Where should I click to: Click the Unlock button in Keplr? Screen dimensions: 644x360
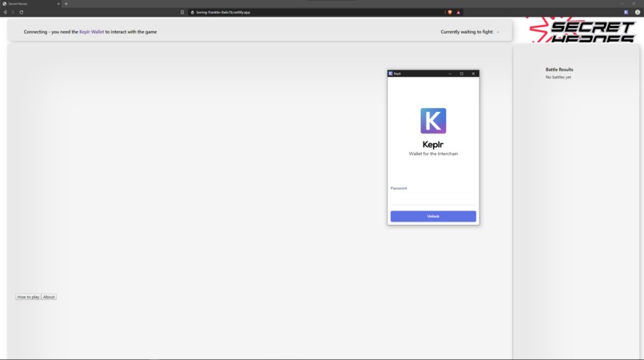coord(433,217)
